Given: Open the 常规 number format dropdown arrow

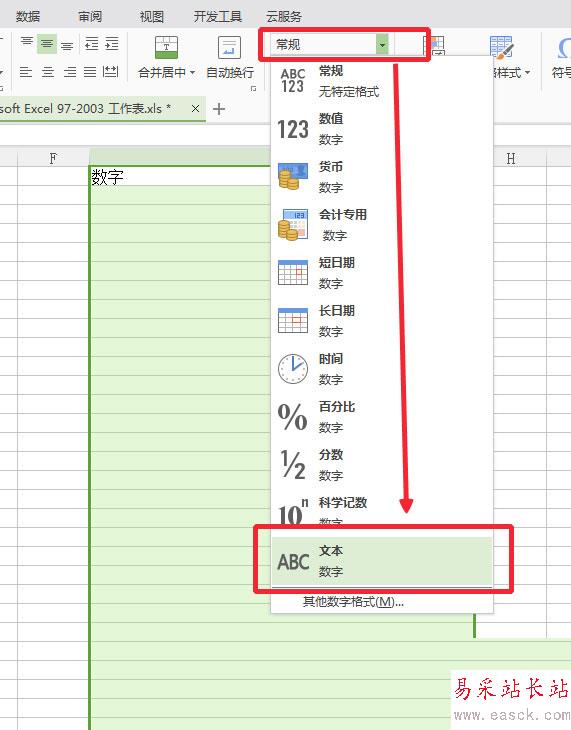Looking at the screenshot, I should (382, 45).
